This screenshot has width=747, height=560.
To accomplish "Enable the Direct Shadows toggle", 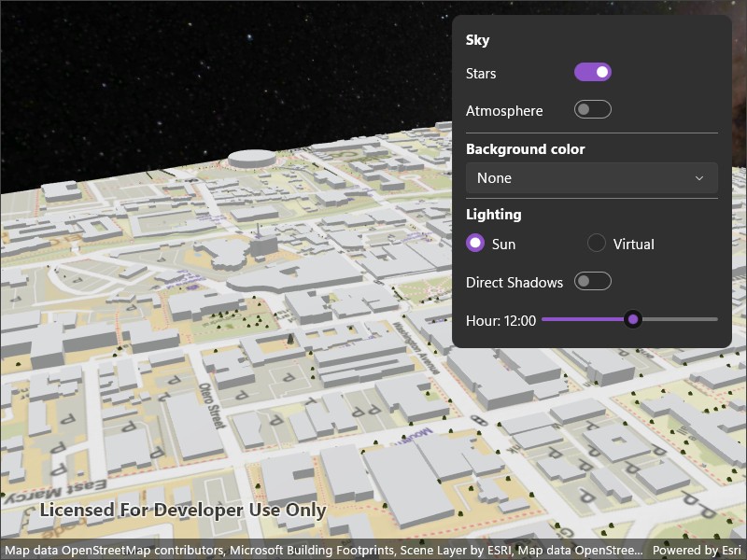I will point(593,281).
